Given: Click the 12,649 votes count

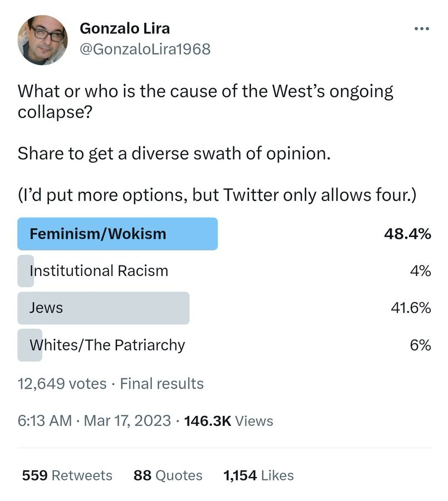Looking at the screenshot, I should pyautogui.click(x=62, y=384).
